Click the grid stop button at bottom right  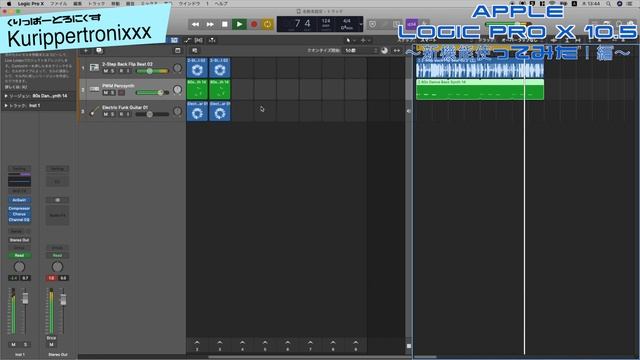click(409, 346)
